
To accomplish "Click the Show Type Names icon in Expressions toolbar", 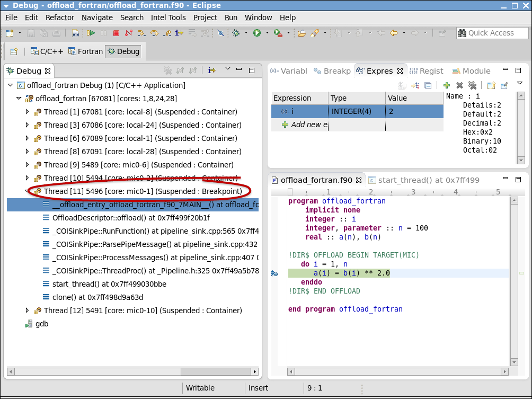I will pyautogui.click(x=402, y=85).
